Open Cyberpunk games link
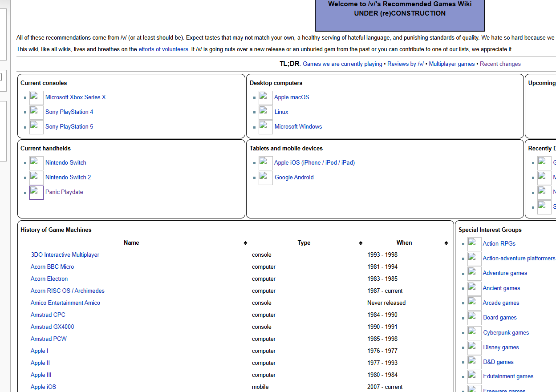The image size is (556, 392). point(506,333)
